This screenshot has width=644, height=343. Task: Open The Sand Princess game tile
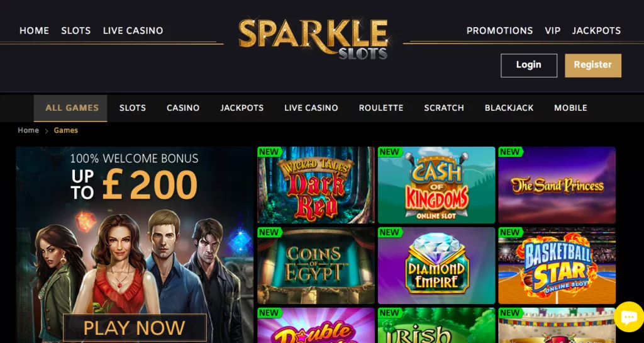tap(557, 185)
